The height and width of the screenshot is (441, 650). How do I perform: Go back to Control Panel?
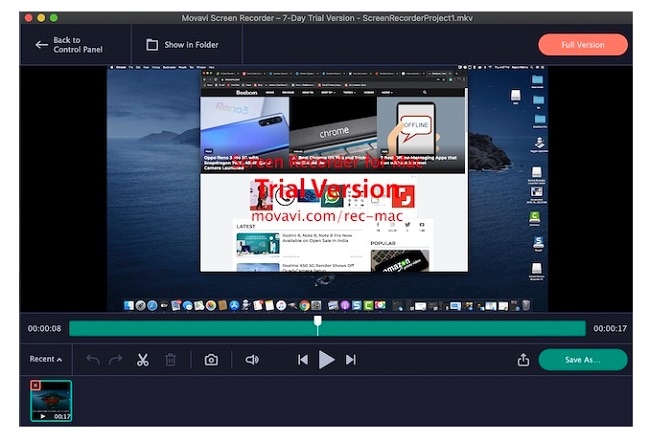pyautogui.click(x=69, y=45)
